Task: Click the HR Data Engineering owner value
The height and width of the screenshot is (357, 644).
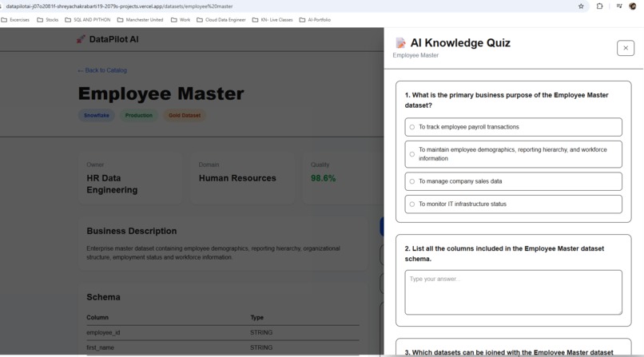Action: (112, 184)
